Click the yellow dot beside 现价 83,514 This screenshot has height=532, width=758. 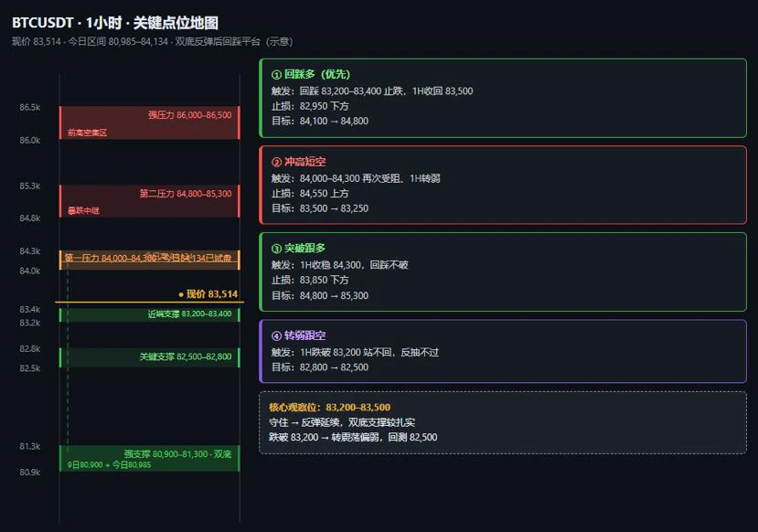coord(181,294)
